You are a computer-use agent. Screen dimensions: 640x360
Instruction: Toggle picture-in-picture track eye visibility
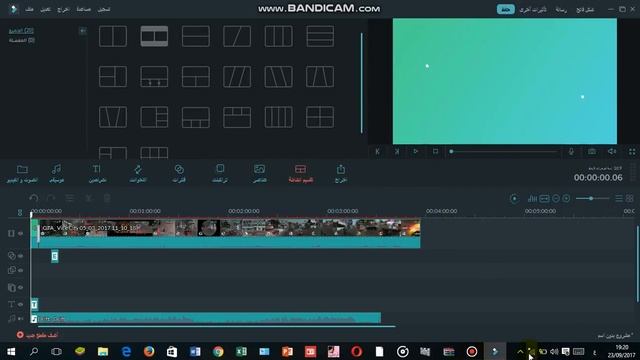20,270
